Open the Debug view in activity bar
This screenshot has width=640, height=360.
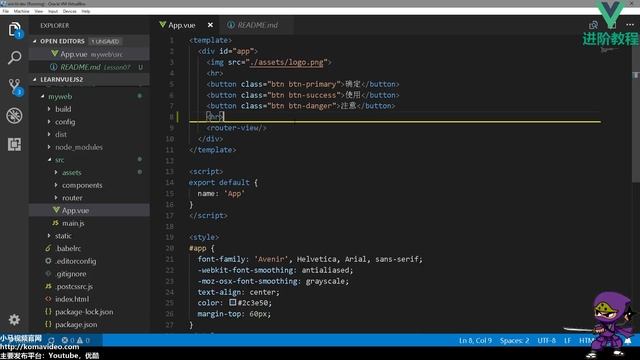(14, 116)
